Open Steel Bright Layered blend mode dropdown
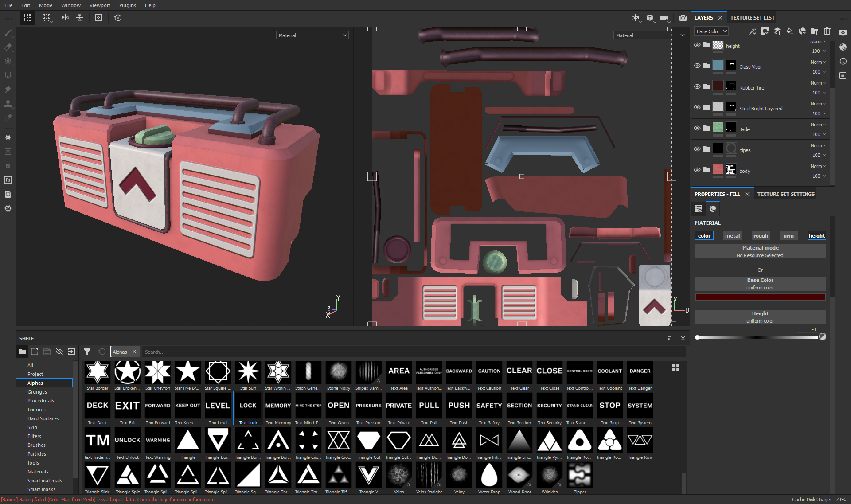Image resolution: width=851 pixels, height=504 pixels. tap(818, 104)
